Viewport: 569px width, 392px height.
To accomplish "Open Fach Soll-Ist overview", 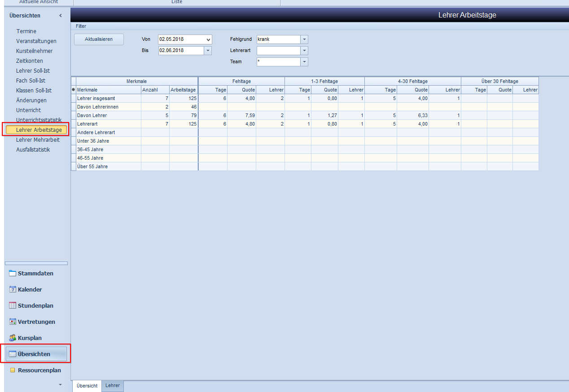I will (31, 81).
